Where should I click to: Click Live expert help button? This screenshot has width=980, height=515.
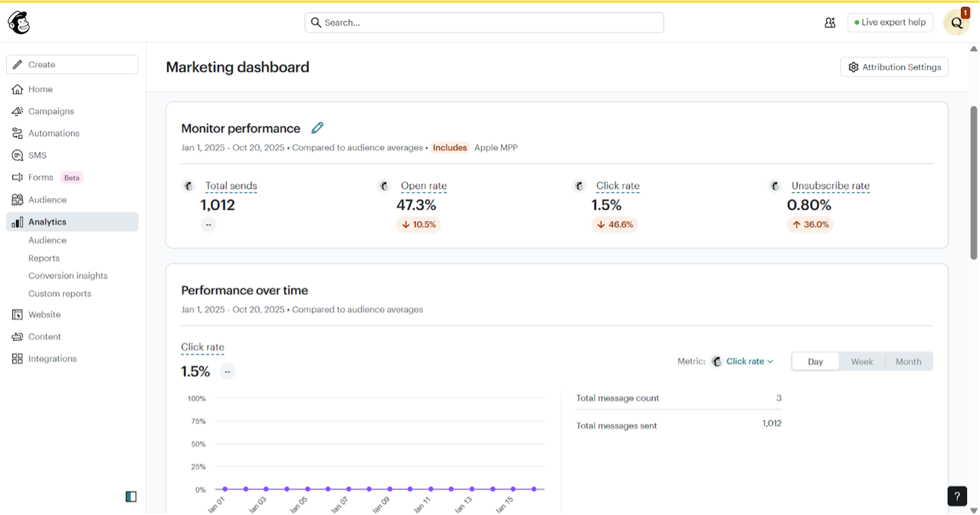click(x=890, y=23)
